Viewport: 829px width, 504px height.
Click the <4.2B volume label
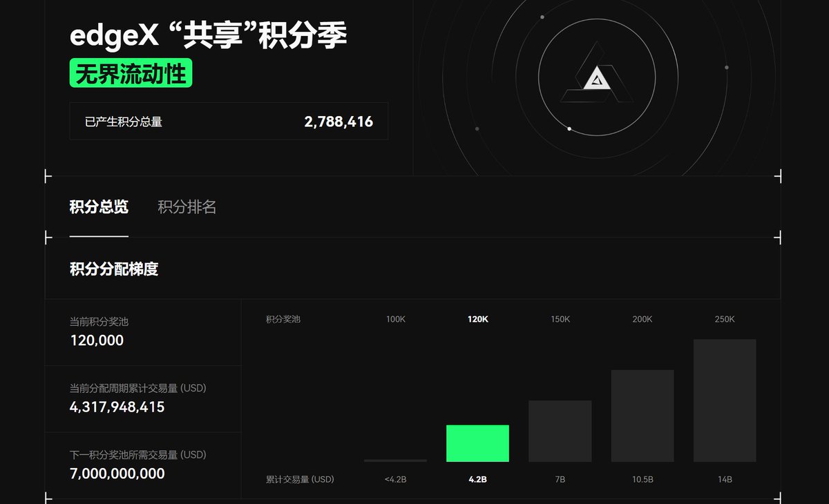[395, 479]
